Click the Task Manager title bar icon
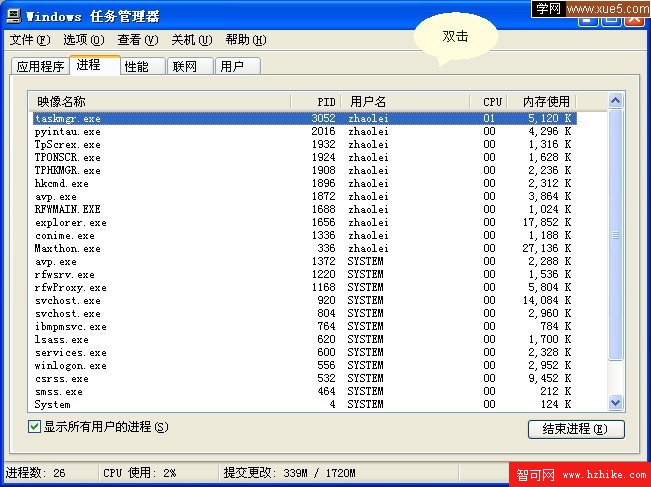651x487 pixels. [x=14, y=16]
